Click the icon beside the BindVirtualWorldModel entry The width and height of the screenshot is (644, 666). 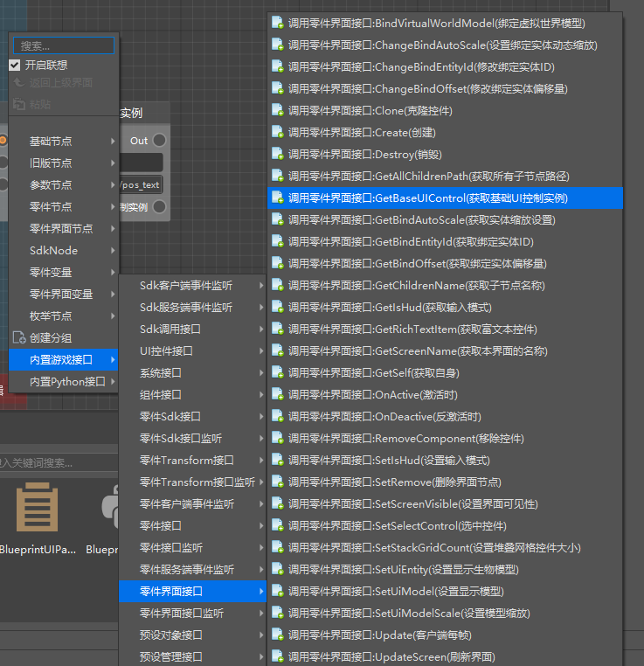pos(277,24)
